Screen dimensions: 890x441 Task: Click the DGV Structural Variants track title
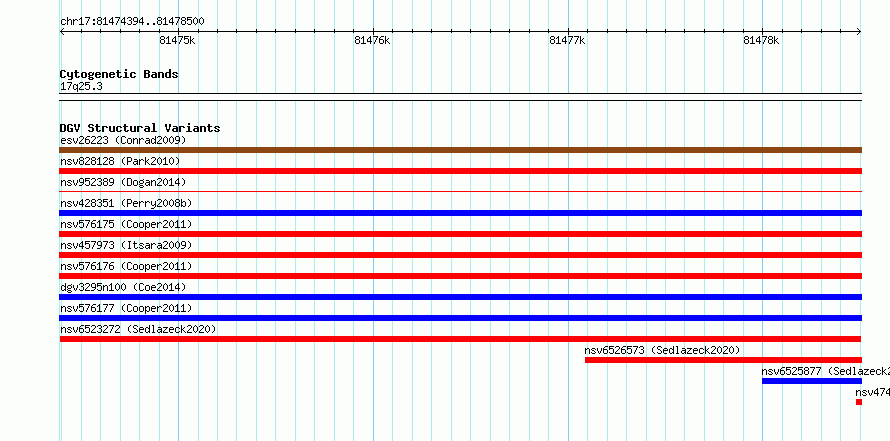[x=140, y=128]
